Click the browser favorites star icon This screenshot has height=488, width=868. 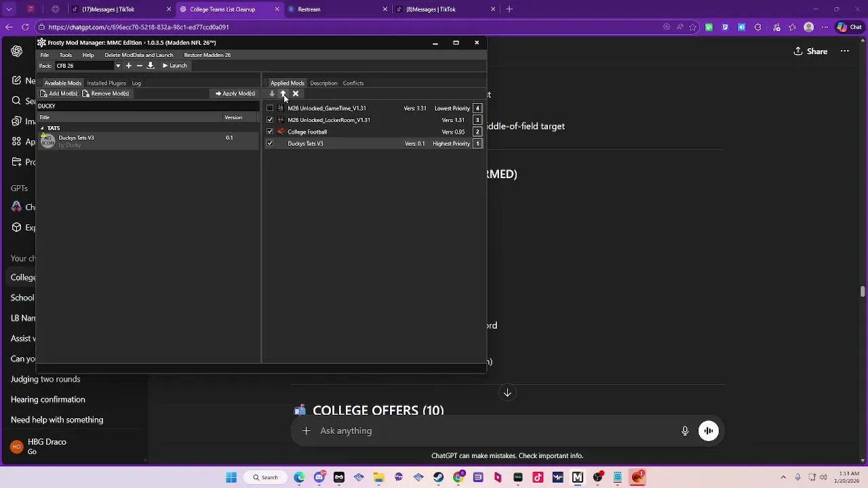point(692,27)
